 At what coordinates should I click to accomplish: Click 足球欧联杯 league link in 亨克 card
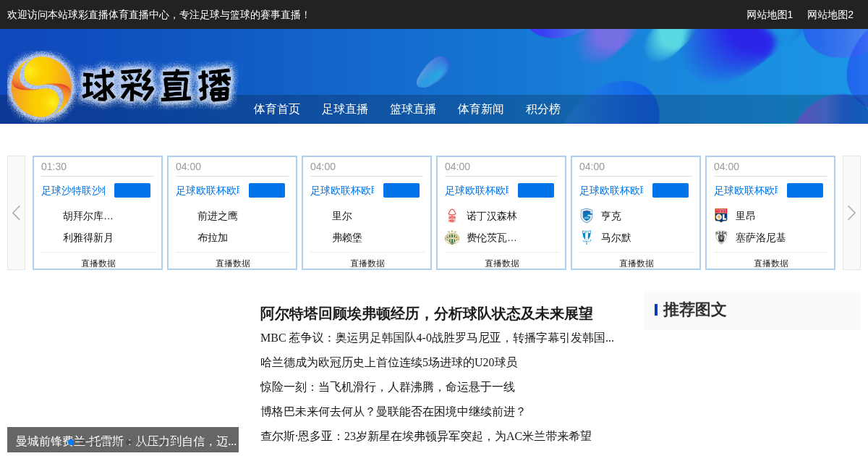[611, 190]
